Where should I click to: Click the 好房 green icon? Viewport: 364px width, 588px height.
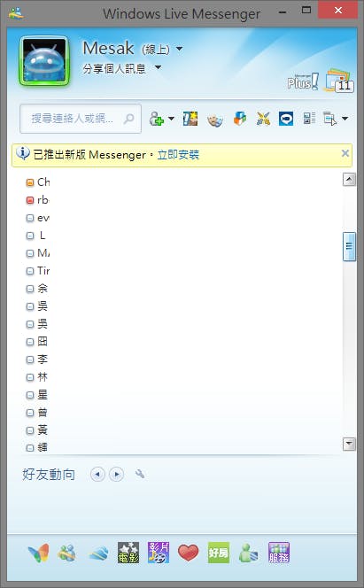tap(219, 553)
